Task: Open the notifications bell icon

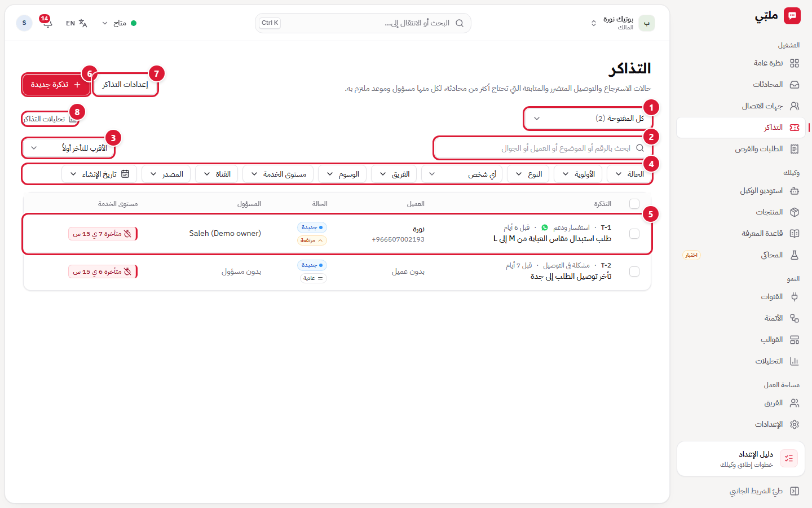Action: (47, 23)
